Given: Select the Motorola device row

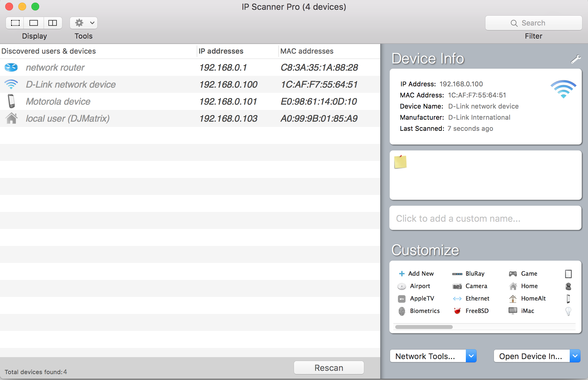Looking at the screenshot, I should pos(190,101).
